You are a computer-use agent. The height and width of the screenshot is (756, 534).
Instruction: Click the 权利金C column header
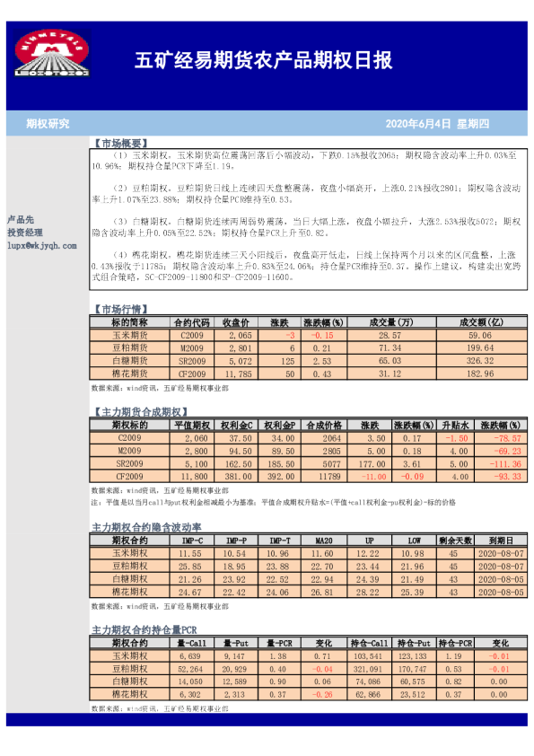236,426
